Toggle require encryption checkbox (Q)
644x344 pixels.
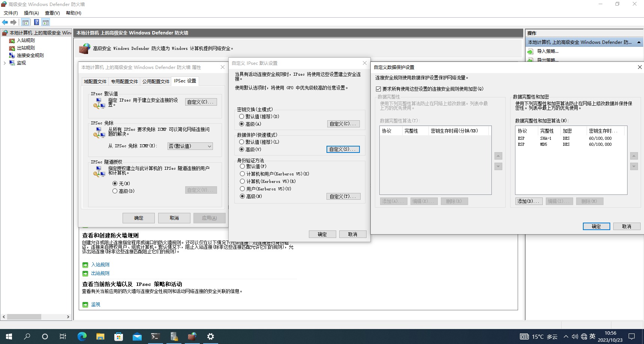(x=378, y=89)
